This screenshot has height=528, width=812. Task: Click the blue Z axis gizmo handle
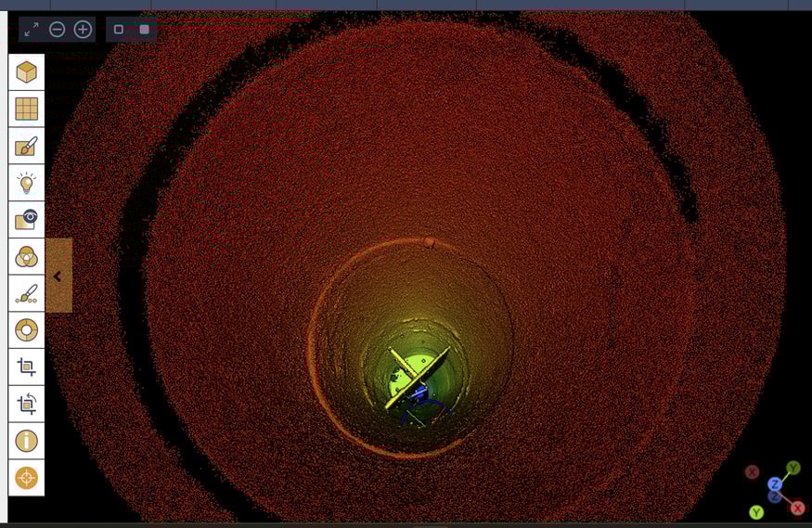(x=775, y=484)
